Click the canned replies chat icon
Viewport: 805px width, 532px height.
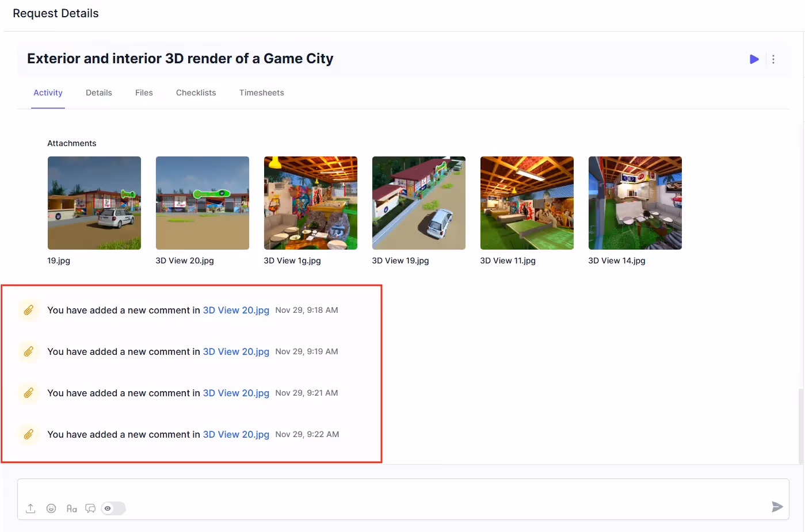point(90,508)
